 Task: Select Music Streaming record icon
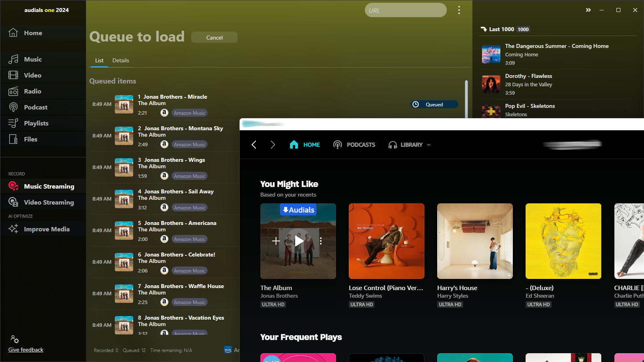point(13,186)
